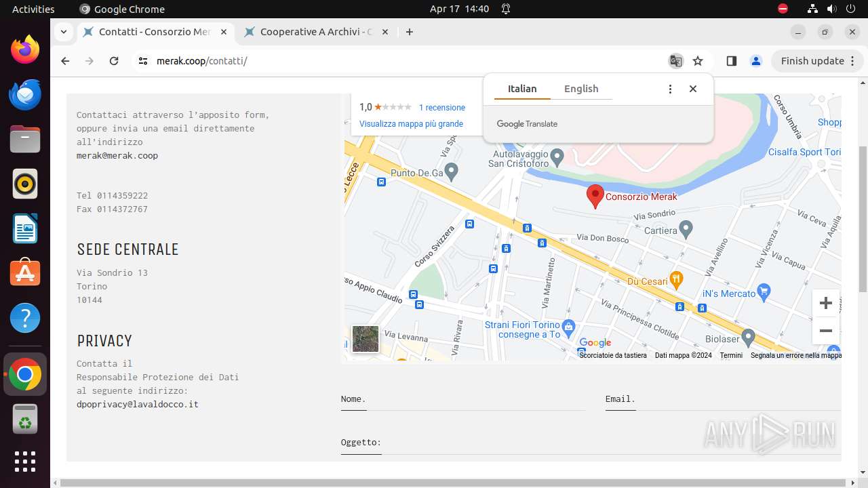Click the Punto De.Ga map marker
This screenshot has height=488, width=868.
point(451,172)
